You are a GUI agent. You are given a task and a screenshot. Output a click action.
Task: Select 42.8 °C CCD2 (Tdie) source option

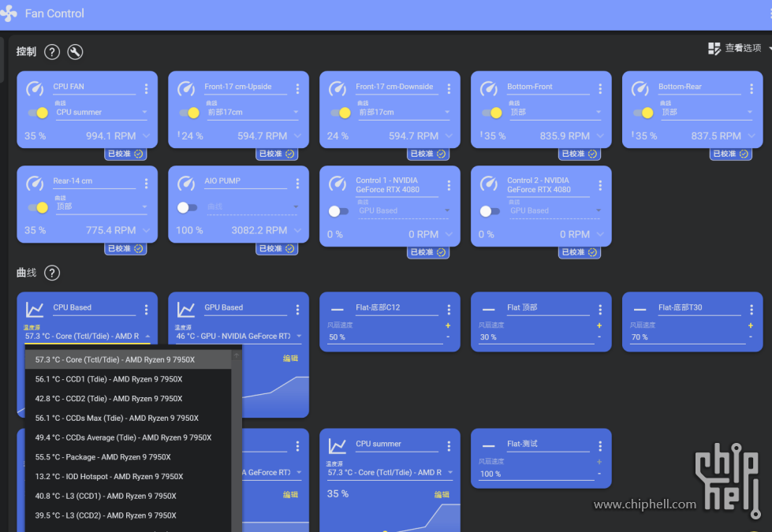click(x=128, y=399)
